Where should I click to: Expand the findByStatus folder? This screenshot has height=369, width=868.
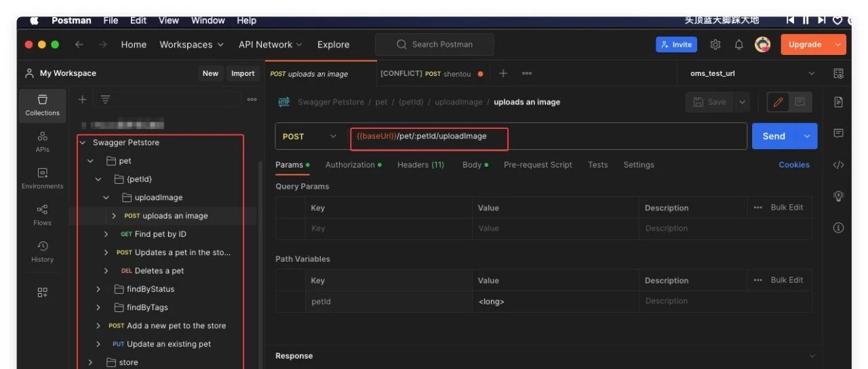98,290
